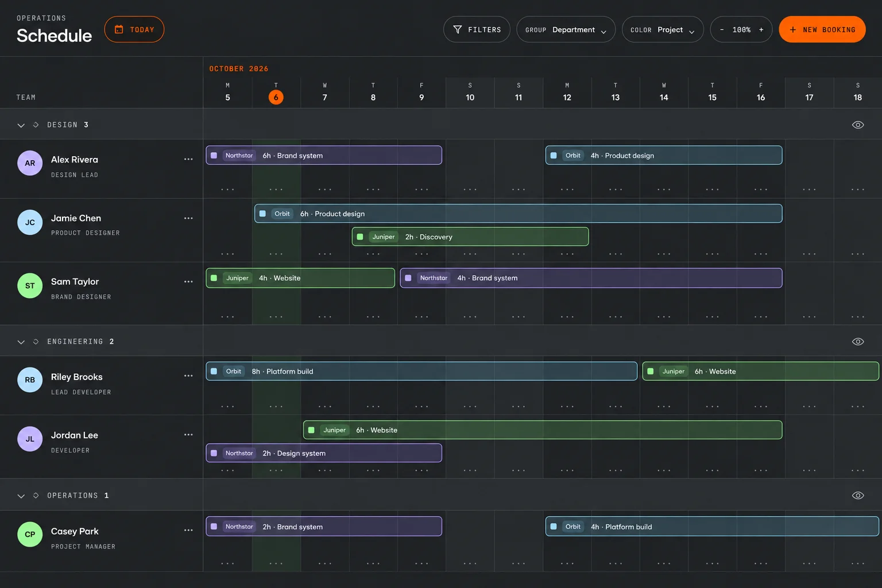Select the highlighted day 6 in header
Screen dimensions: 882x588
pos(276,97)
